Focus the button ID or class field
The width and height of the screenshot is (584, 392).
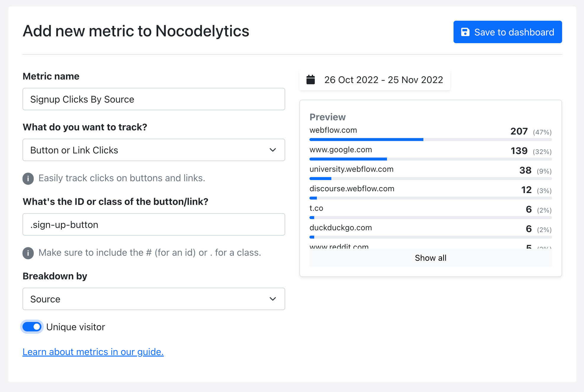154,225
